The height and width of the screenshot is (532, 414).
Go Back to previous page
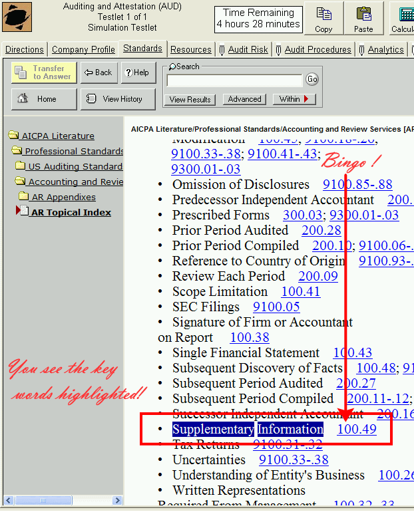pos(99,72)
